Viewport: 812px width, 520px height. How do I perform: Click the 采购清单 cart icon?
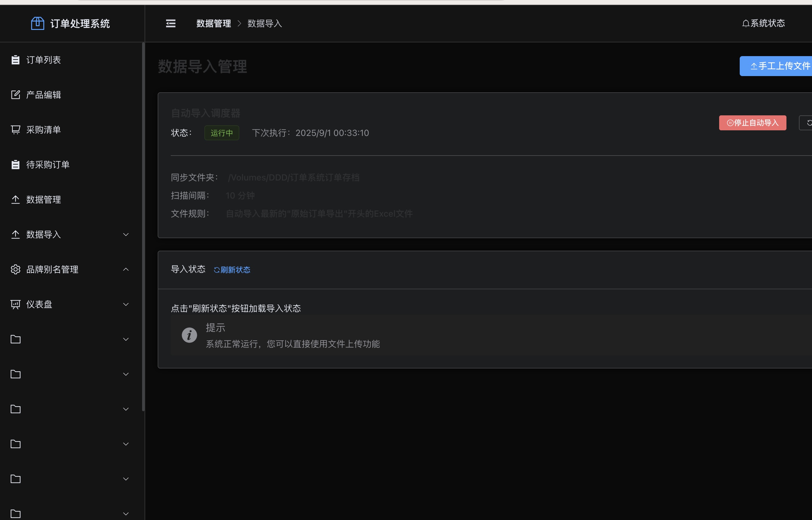[x=16, y=130]
